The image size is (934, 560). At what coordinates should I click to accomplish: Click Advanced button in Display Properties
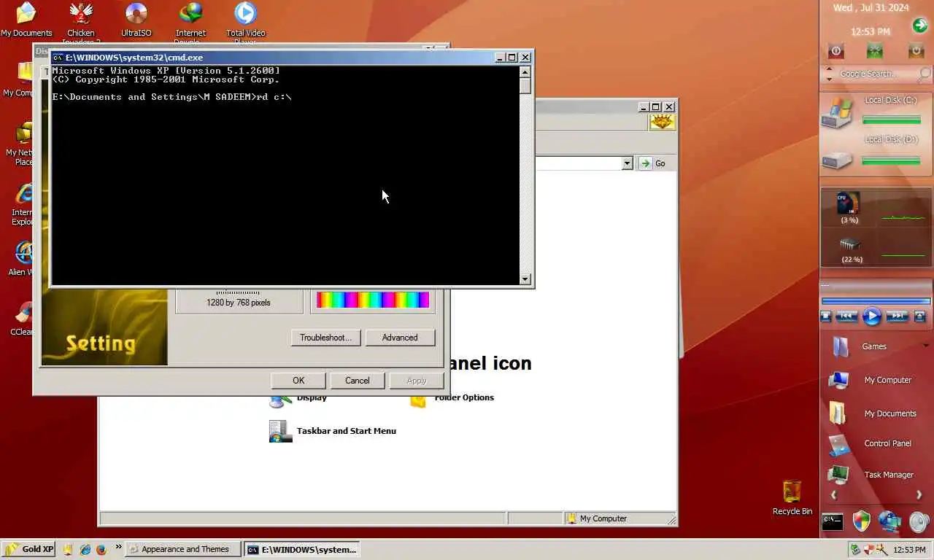(400, 338)
